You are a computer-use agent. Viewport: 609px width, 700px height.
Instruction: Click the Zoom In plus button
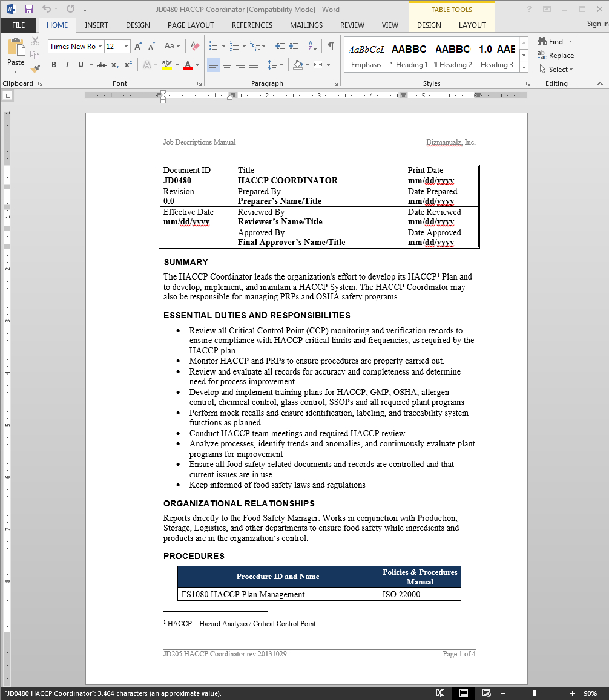(572, 693)
